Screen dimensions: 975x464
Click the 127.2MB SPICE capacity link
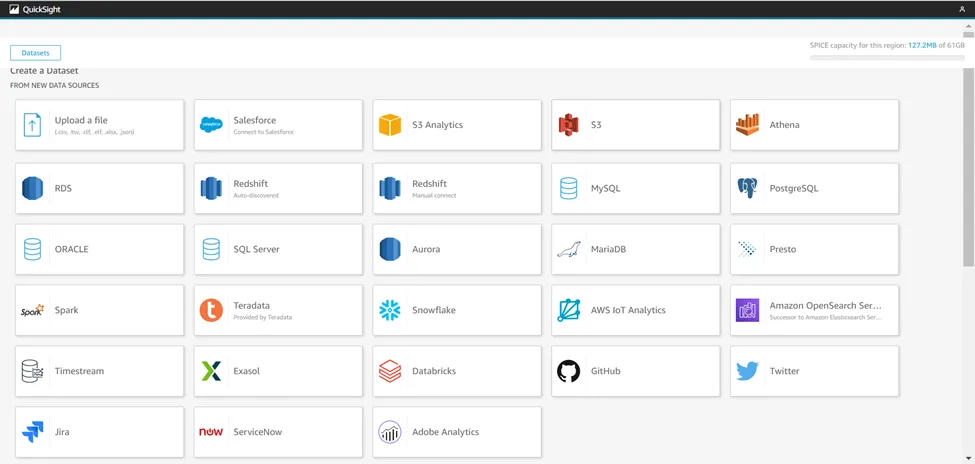[922, 45]
